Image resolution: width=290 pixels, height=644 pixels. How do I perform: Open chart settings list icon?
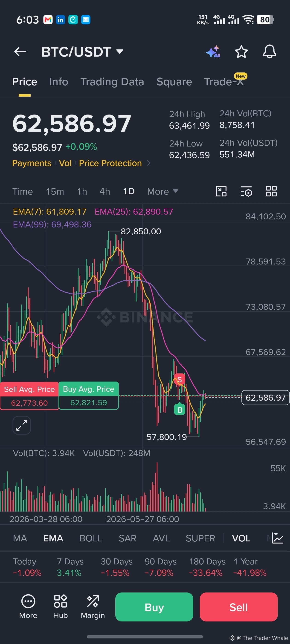pyautogui.click(x=246, y=191)
